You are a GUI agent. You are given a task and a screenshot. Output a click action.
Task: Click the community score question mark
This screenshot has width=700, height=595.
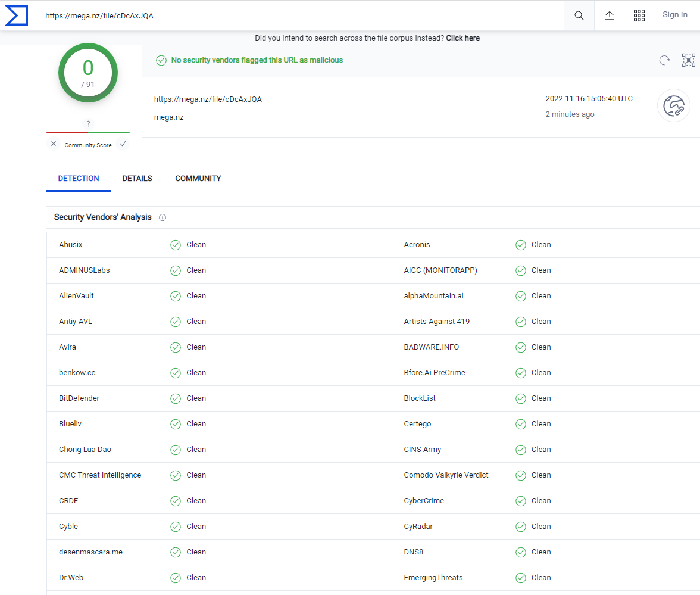pyautogui.click(x=88, y=124)
